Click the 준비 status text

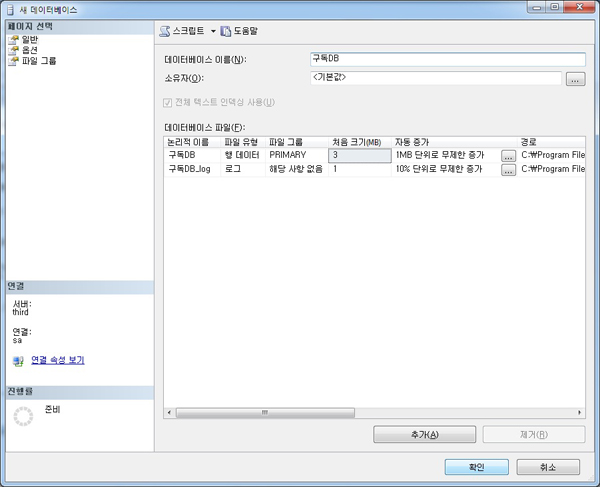coord(52,409)
